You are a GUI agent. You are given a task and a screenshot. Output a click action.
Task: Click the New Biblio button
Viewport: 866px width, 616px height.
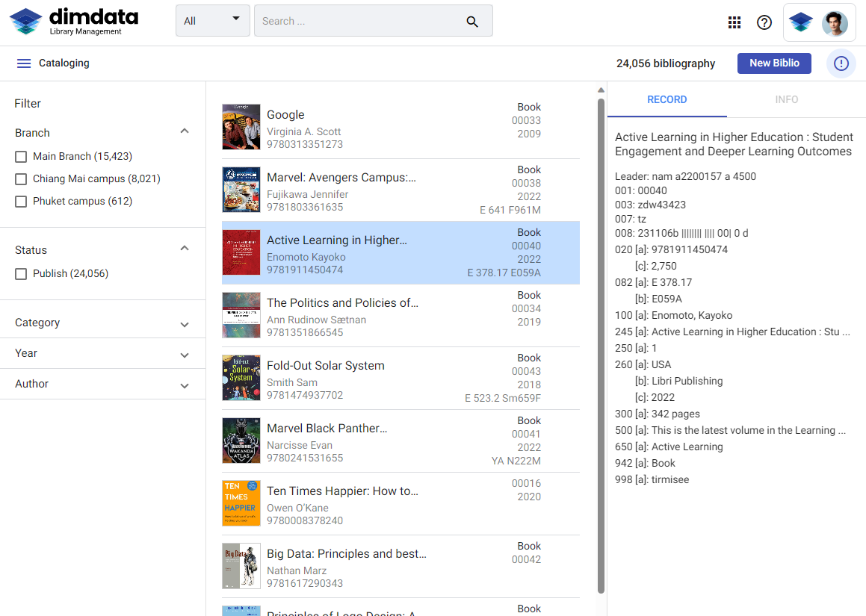(x=774, y=63)
